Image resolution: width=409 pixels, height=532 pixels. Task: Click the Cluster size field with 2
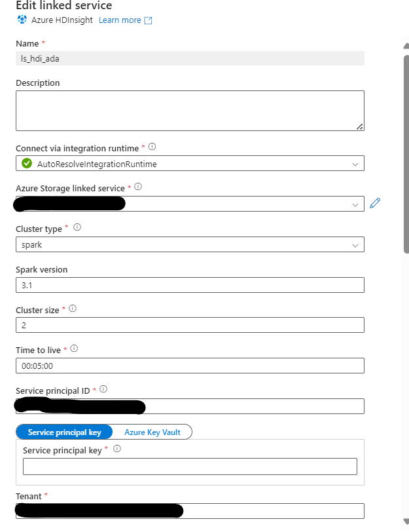190,325
